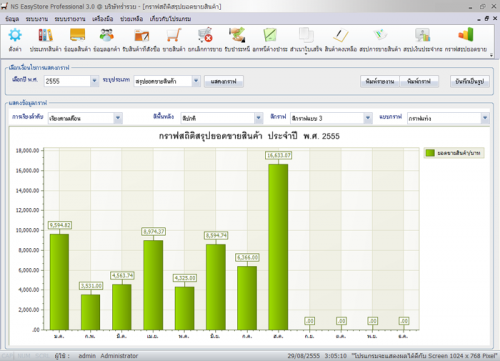The height and width of the screenshot is (361, 500).
Task: Open ลูกหนี้ค้างชำระ outstanding debtors icon
Action: coord(270,35)
